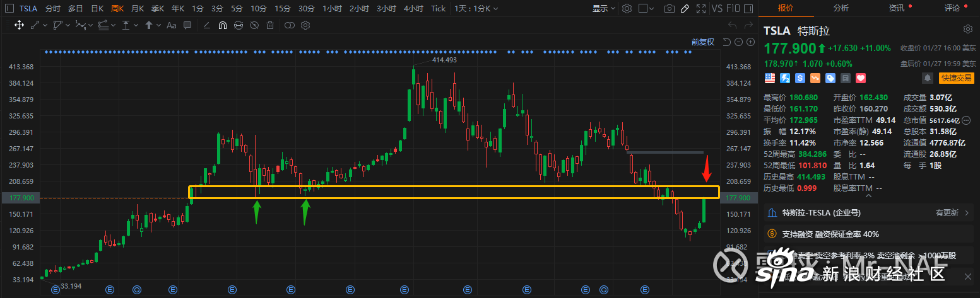Select the trend line drawing tool
This screenshot has width=980, height=298.
click(x=35, y=25)
